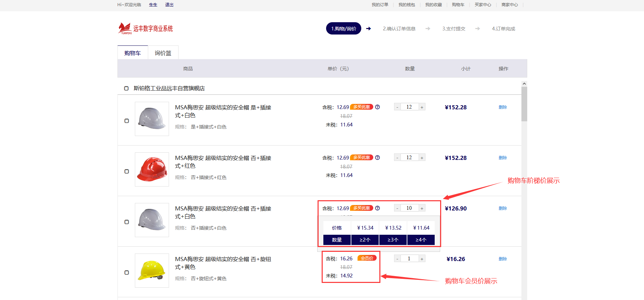Click the ¥126.90 subtotal

tap(456, 208)
